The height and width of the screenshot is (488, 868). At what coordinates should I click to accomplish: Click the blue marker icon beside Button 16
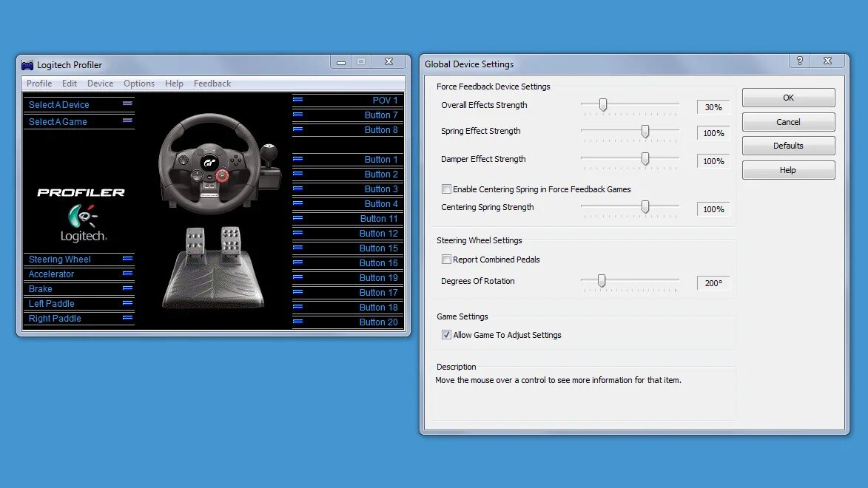click(x=297, y=262)
